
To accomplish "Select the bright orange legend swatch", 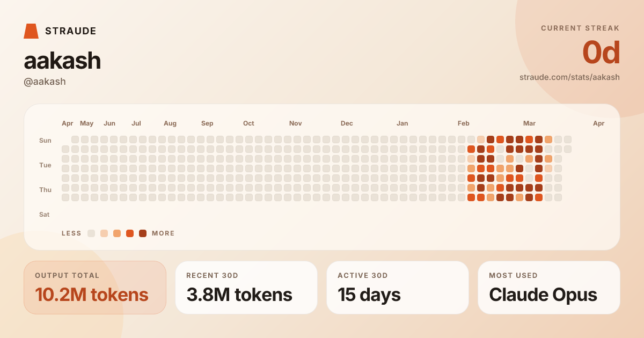I will click(x=130, y=233).
